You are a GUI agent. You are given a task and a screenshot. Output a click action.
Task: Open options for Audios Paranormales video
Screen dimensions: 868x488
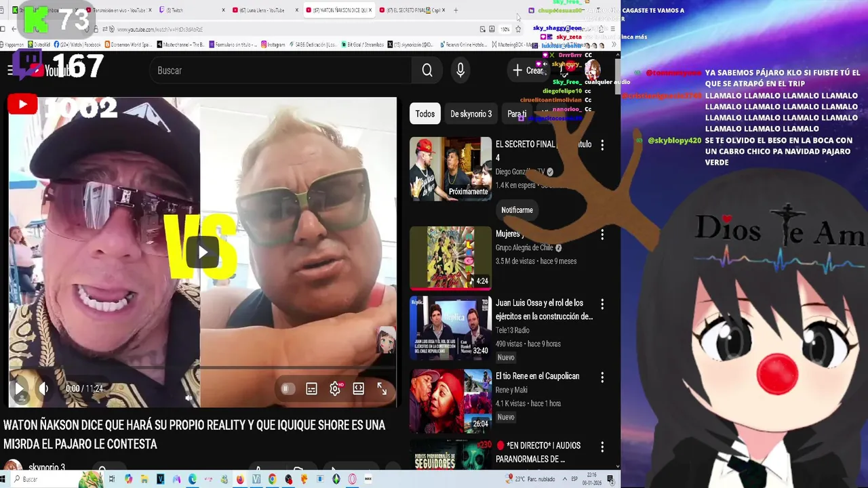point(602,447)
